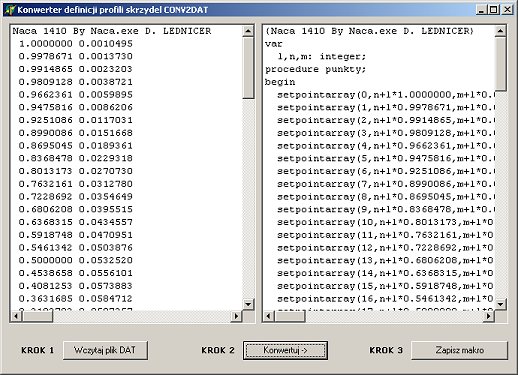Click the row '0.9475816 0.0086206'
Screen dimensions: 518x375
click(x=76, y=108)
